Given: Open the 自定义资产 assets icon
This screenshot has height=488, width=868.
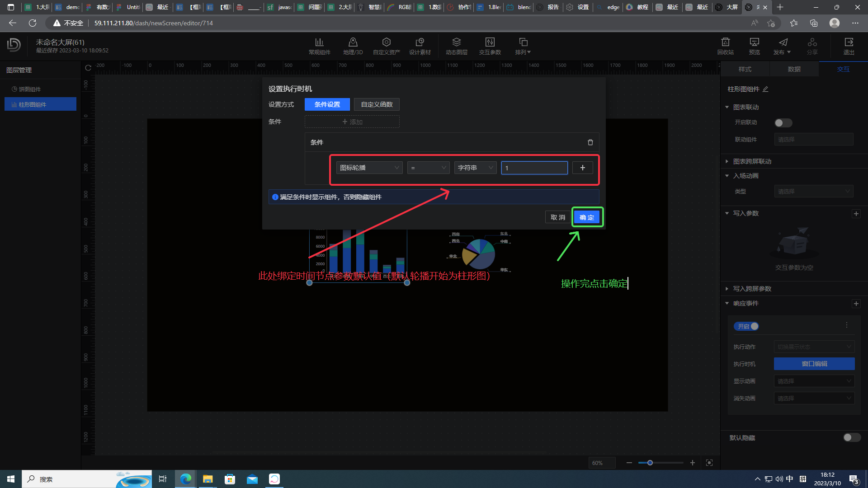Looking at the screenshot, I should click(x=386, y=46).
